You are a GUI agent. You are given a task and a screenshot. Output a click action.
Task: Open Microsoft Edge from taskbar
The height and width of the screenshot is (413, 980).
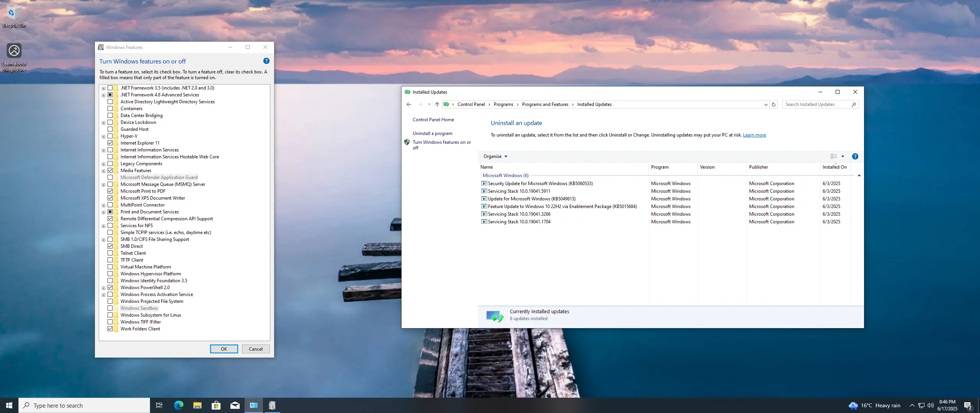pyautogui.click(x=178, y=405)
